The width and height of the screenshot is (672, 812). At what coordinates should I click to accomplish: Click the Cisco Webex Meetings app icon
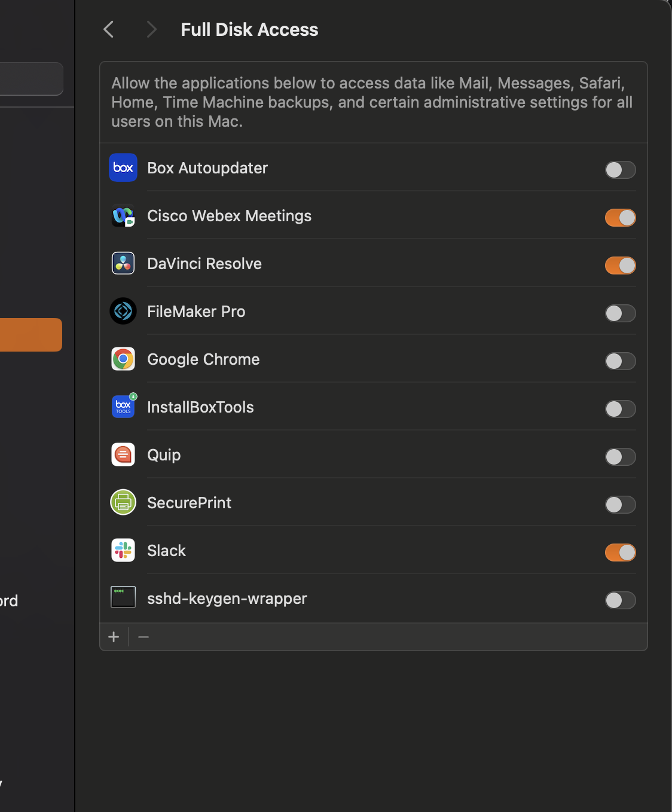(123, 216)
